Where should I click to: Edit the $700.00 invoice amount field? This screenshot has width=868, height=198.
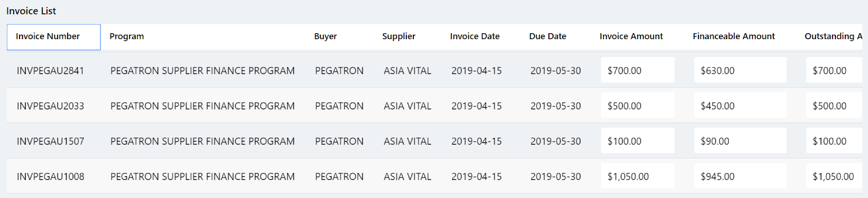[637, 70]
